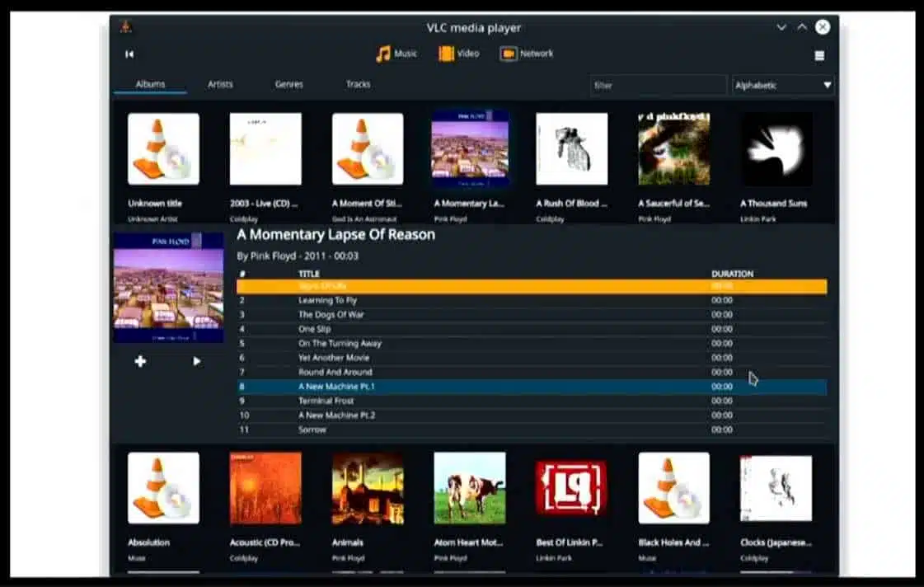Open the Alphabetic sort dropdown
Screen dimensions: 924x587
tap(782, 85)
